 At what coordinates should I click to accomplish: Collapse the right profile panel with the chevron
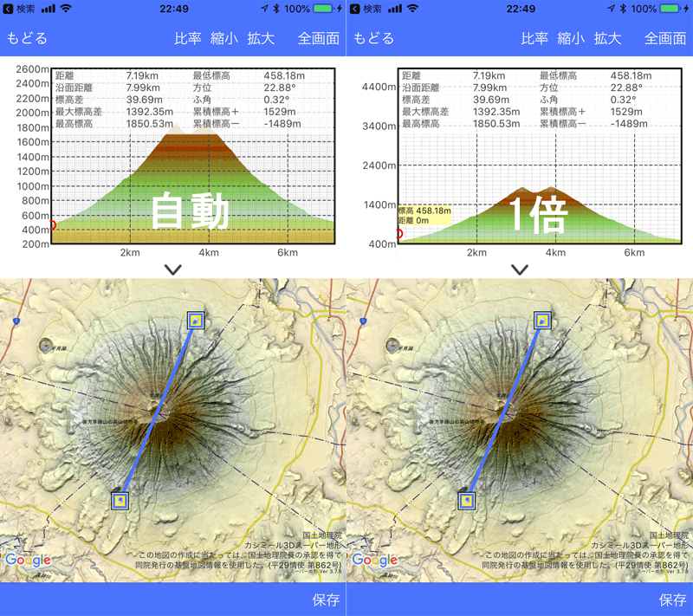click(520, 269)
